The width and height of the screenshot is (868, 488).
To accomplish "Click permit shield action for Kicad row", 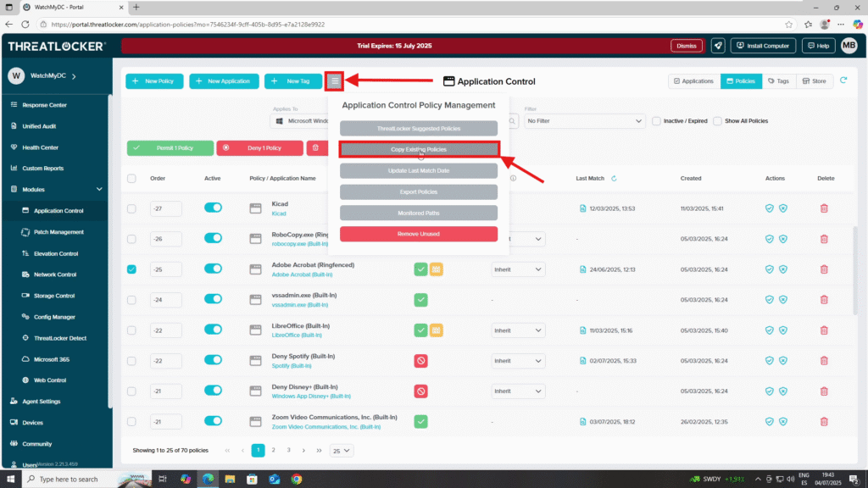I will tap(769, 208).
